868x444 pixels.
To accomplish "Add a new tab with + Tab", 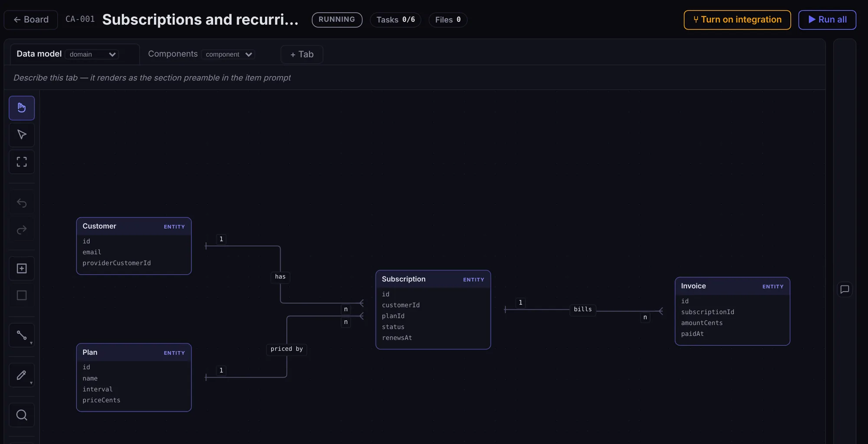I will (302, 54).
